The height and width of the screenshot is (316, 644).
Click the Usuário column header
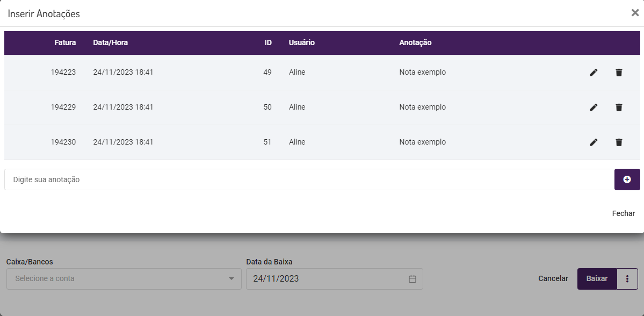(x=301, y=42)
